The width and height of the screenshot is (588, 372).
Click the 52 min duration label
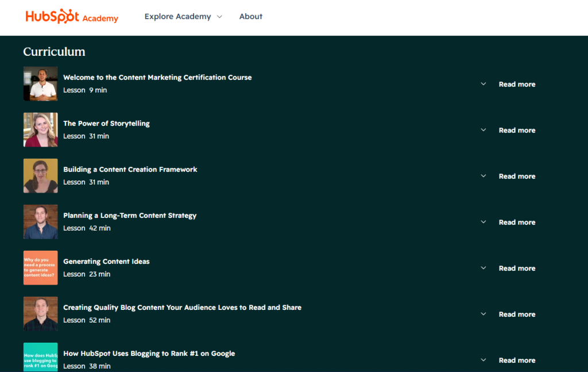point(100,320)
